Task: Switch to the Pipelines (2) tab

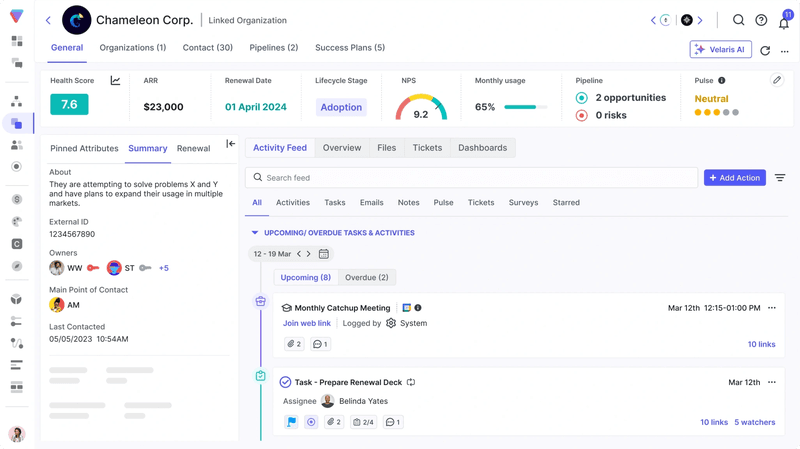Action: (273, 48)
